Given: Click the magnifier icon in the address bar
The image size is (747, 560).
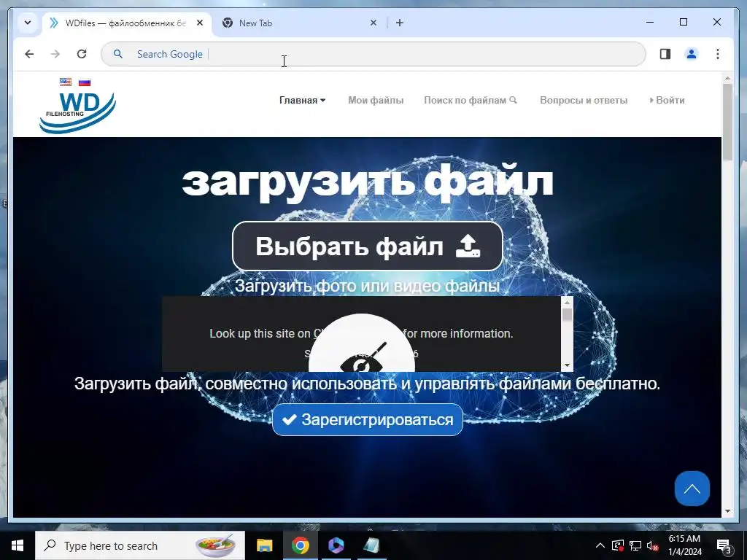Looking at the screenshot, I should click(118, 54).
